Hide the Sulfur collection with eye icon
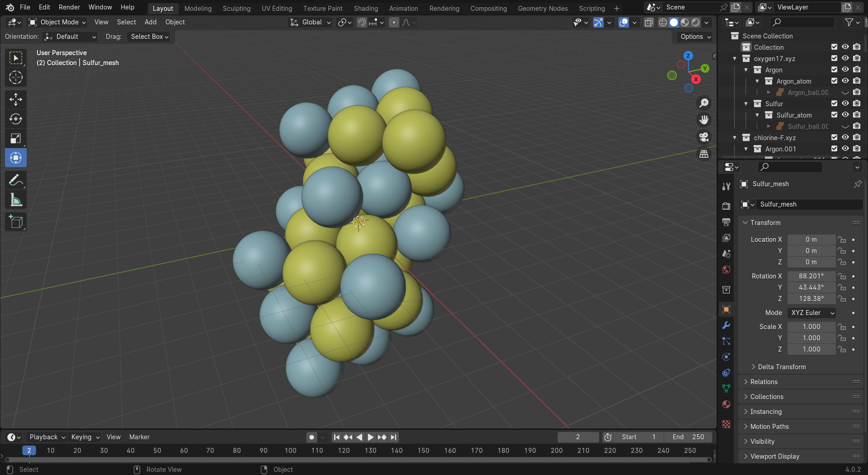This screenshot has width=868, height=475. click(x=845, y=103)
